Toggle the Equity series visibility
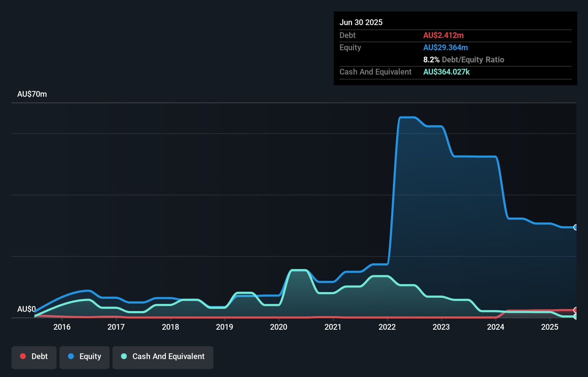This screenshot has width=588, height=377. (x=85, y=357)
